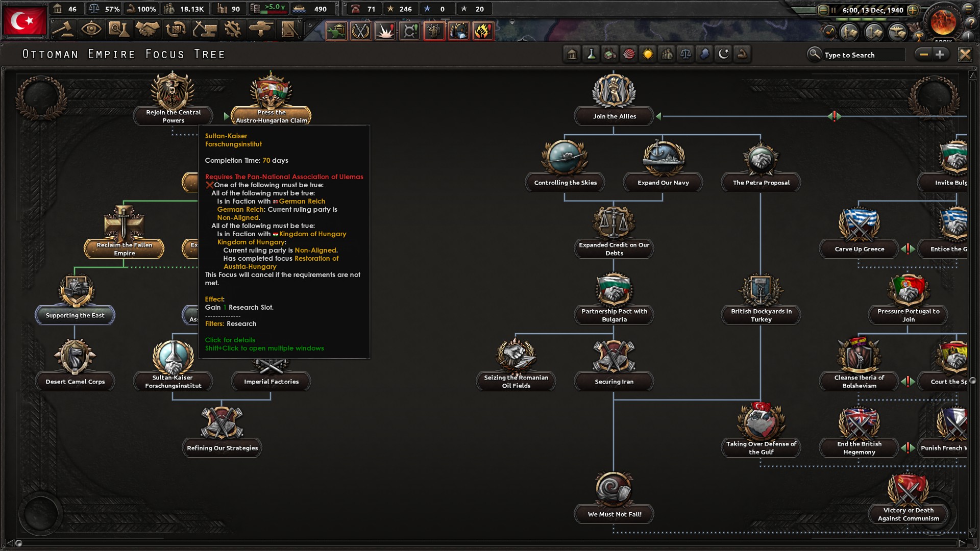Toggle the crescent moon focus filter
The width and height of the screenshot is (980, 551).
point(723,54)
